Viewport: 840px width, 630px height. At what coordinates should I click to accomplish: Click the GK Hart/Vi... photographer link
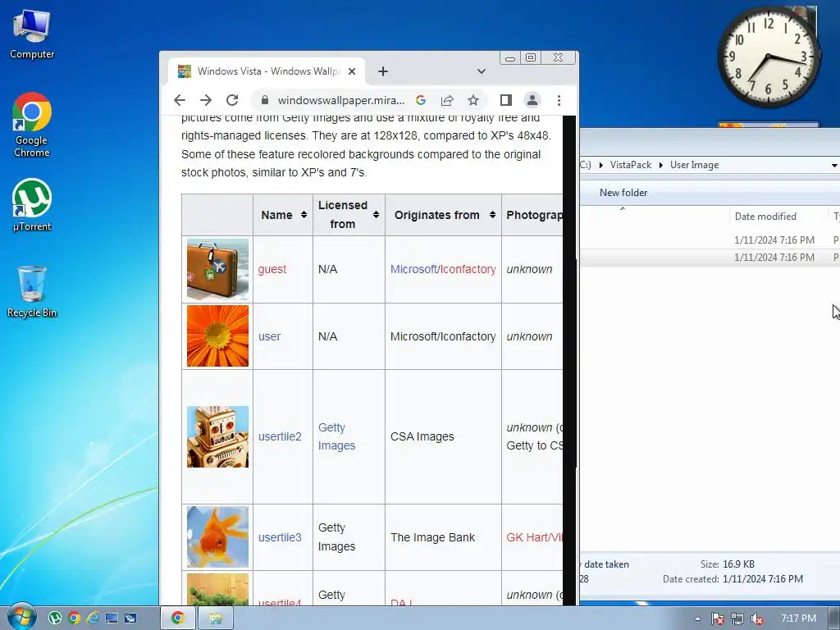pyautogui.click(x=534, y=537)
